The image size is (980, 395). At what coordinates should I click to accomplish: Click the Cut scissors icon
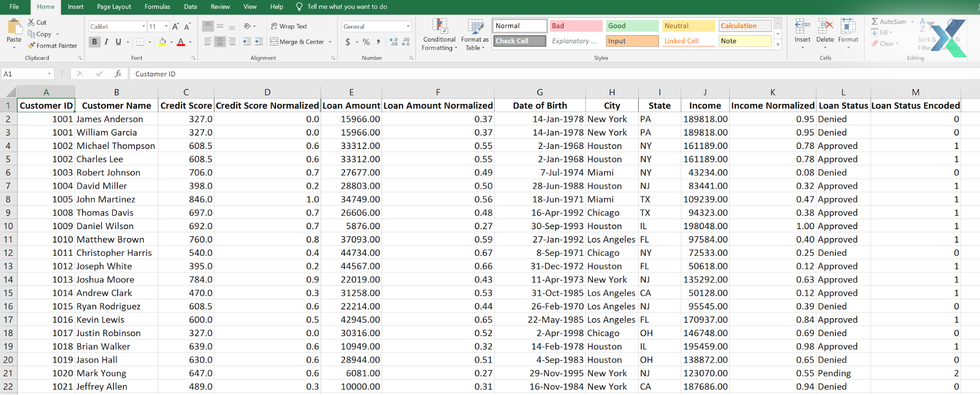click(x=31, y=23)
